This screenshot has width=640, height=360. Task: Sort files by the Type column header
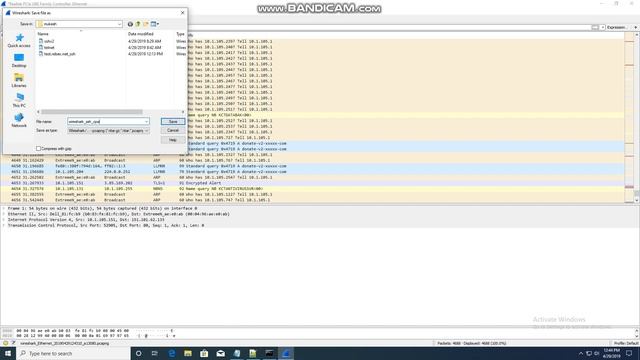180,34
